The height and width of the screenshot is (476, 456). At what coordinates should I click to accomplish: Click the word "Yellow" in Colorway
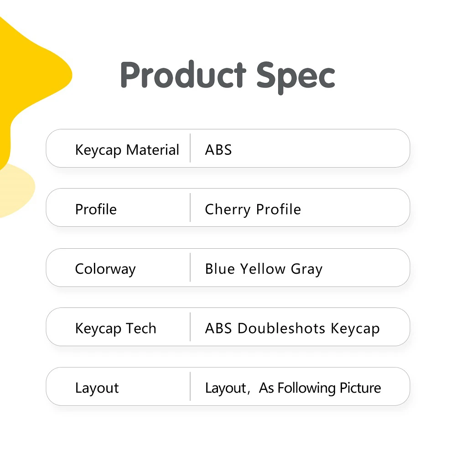pyautogui.click(x=263, y=269)
